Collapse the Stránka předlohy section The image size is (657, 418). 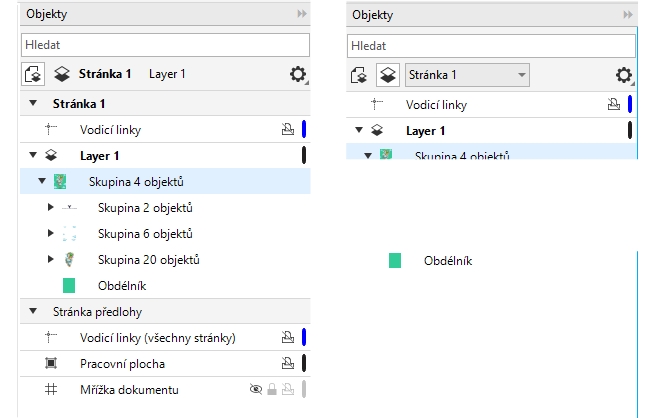pos(32,311)
